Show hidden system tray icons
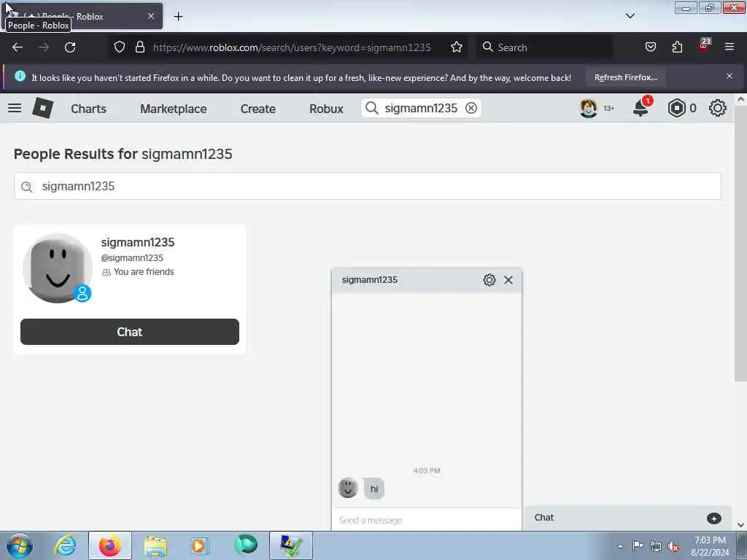Image resolution: width=747 pixels, height=560 pixels. pyautogui.click(x=620, y=547)
